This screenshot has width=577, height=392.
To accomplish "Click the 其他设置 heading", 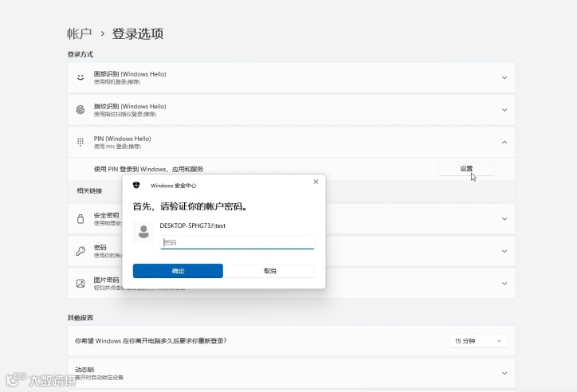I will [x=80, y=318].
